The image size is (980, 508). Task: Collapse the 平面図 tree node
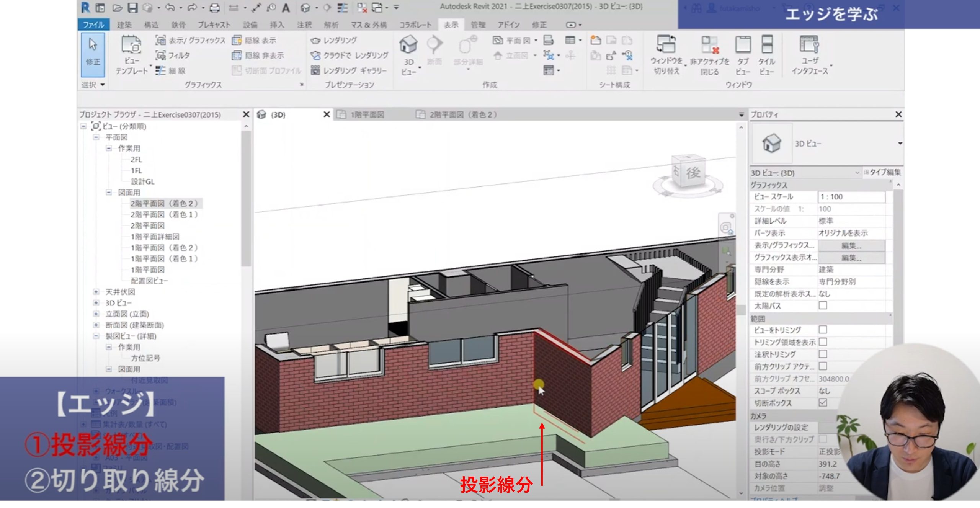pyautogui.click(x=96, y=137)
